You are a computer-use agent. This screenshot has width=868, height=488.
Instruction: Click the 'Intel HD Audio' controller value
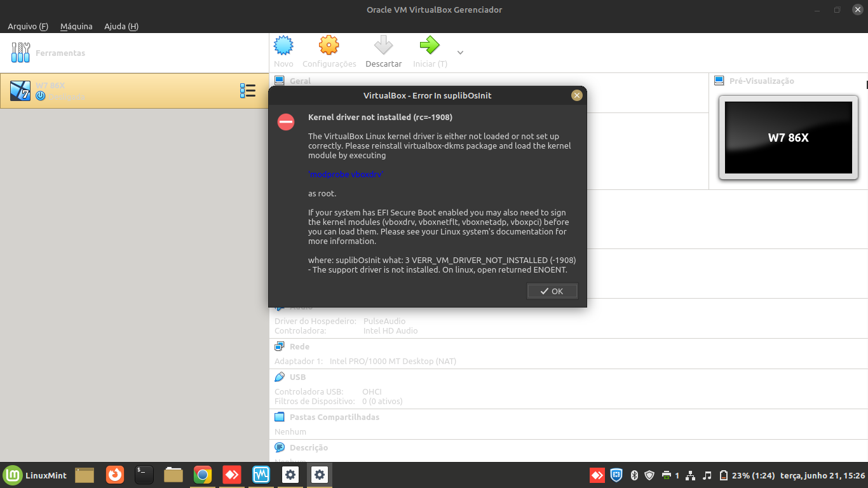[390, 330]
